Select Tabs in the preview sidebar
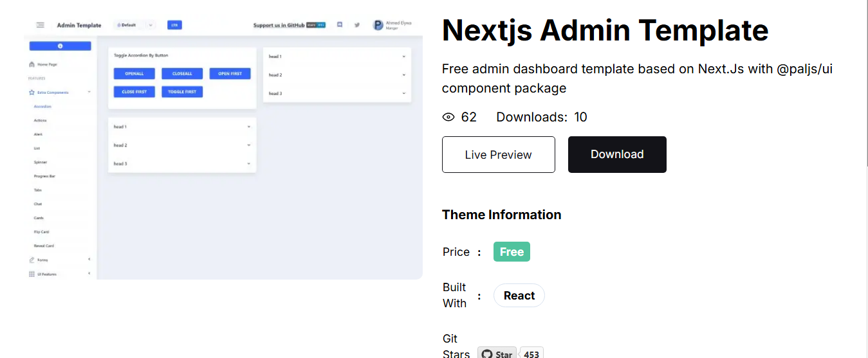This screenshot has width=868, height=358. click(x=37, y=190)
